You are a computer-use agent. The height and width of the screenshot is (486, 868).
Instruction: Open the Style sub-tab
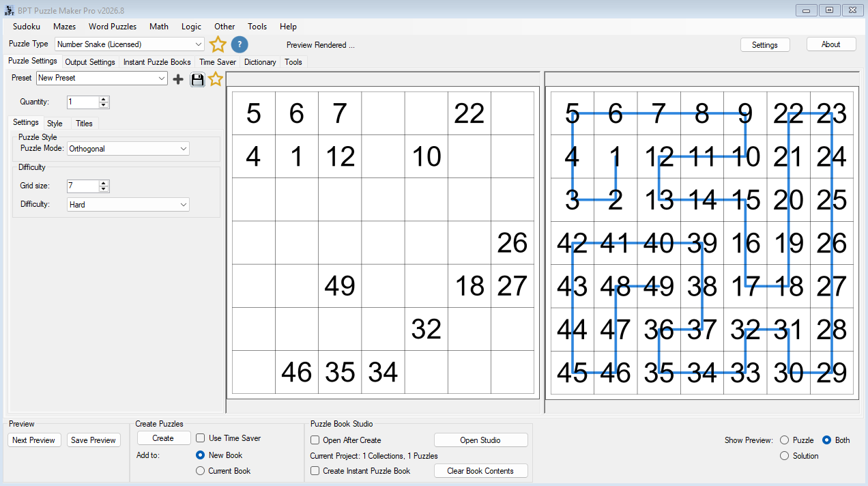coord(55,124)
